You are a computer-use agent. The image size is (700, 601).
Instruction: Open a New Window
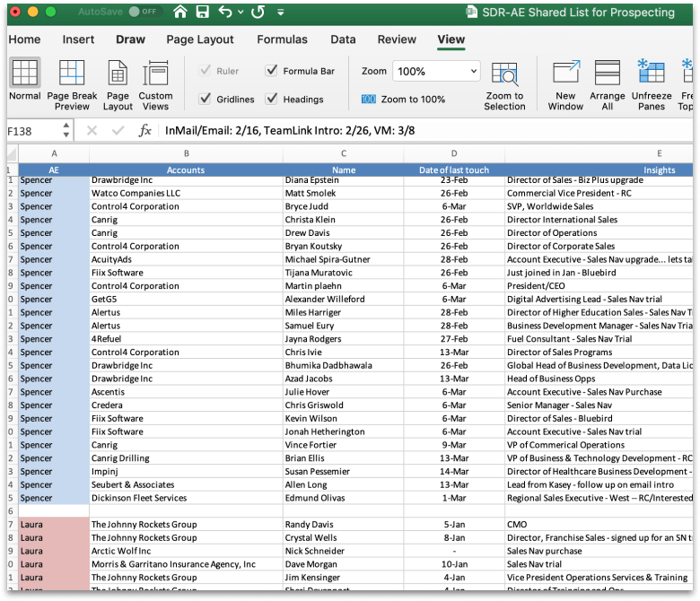pos(565,85)
